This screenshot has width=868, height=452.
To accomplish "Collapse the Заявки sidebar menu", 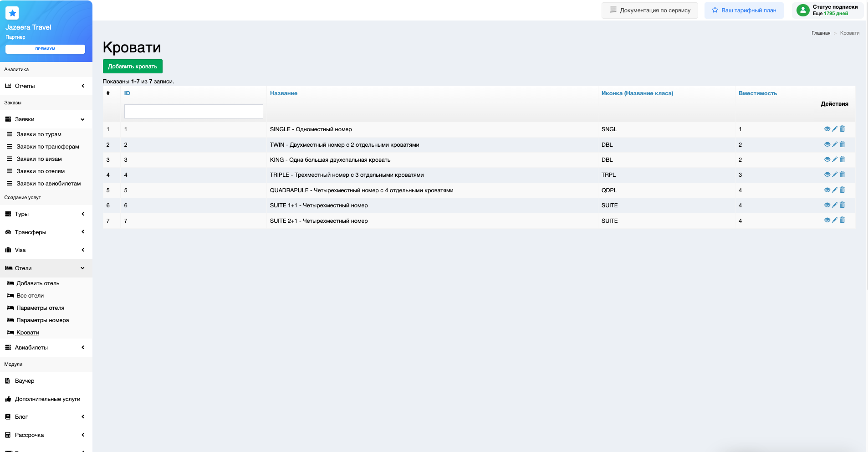I will (46, 119).
